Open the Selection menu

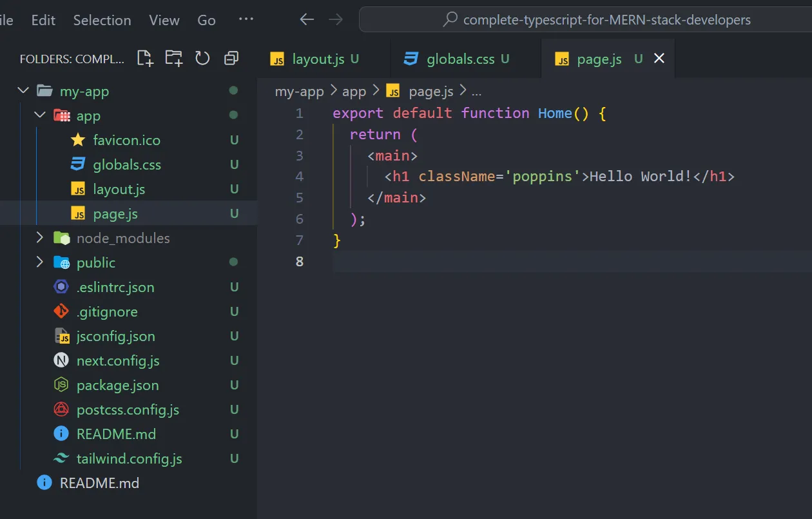[102, 20]
